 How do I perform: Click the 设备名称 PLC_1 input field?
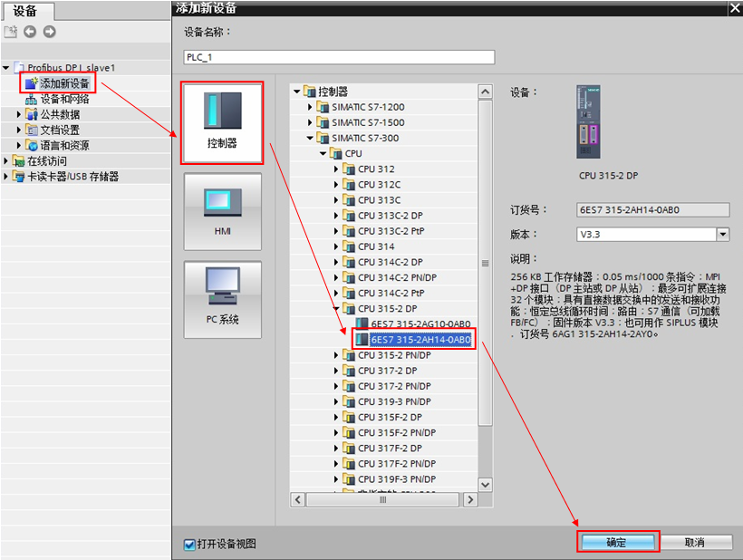pyautogui.click(x=339, y=57)
